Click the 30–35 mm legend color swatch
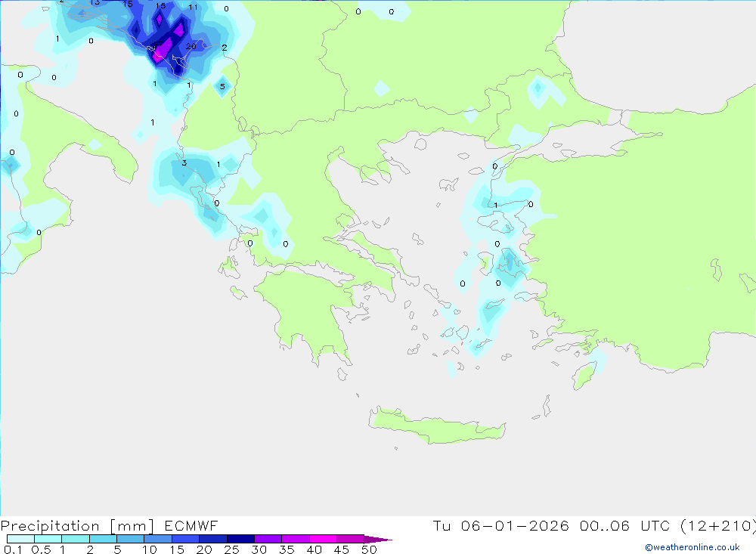This screenshot has height=554, width=756. click(x=268, y=539)
